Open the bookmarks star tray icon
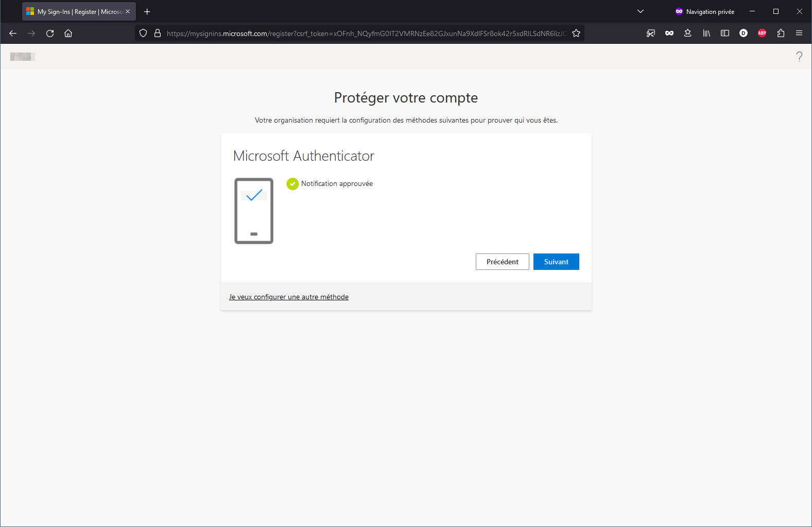Viewport: 812px width, 527px height. (688, 33)
